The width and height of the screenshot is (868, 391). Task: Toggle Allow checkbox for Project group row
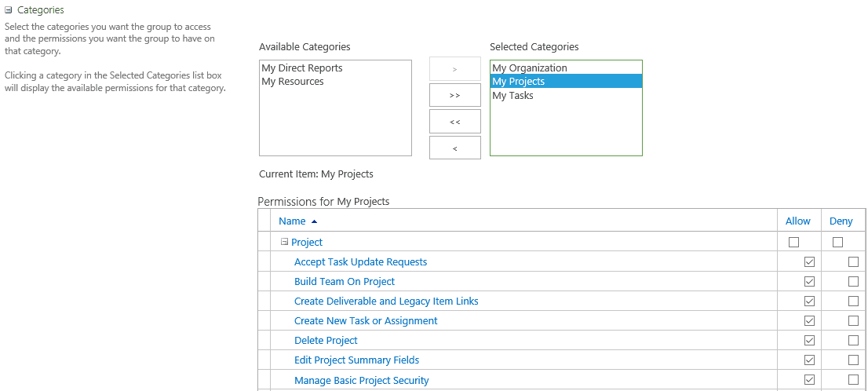793,242
